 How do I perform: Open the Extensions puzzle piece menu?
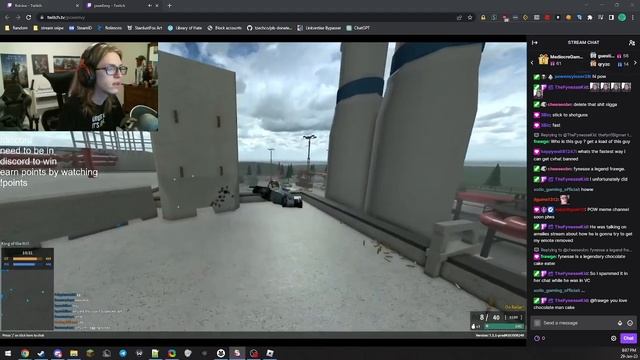590,18
